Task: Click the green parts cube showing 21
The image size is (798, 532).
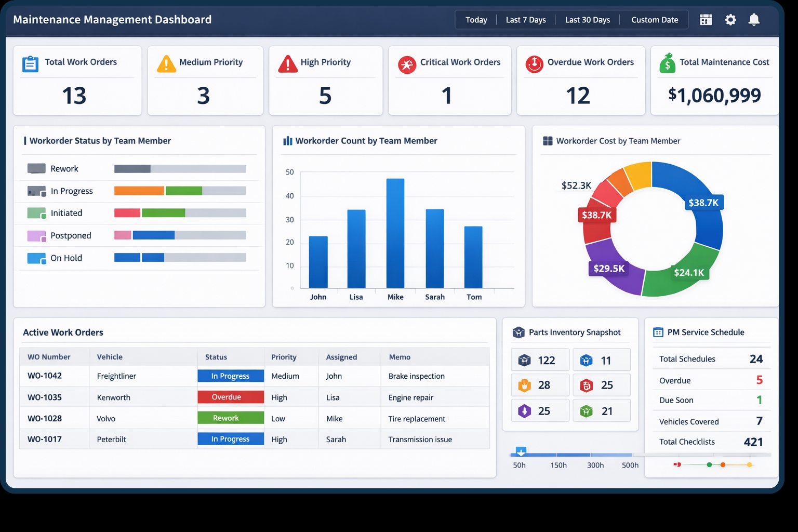Action: coord(587,410)
